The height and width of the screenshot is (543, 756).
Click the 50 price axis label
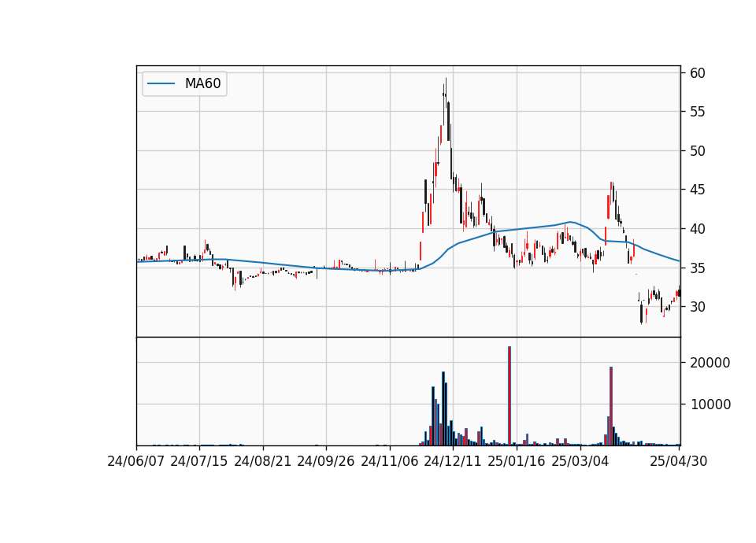[x=697, y=151]
